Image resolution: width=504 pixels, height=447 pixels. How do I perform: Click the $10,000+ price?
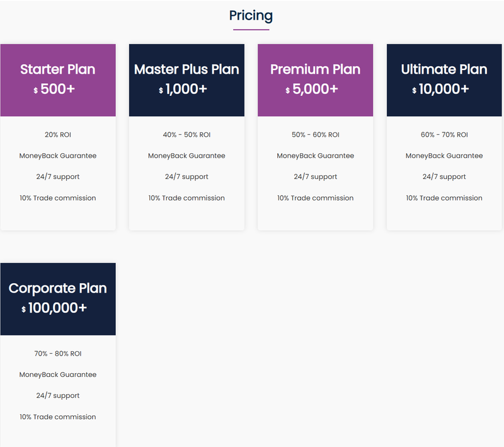(440, 89)
